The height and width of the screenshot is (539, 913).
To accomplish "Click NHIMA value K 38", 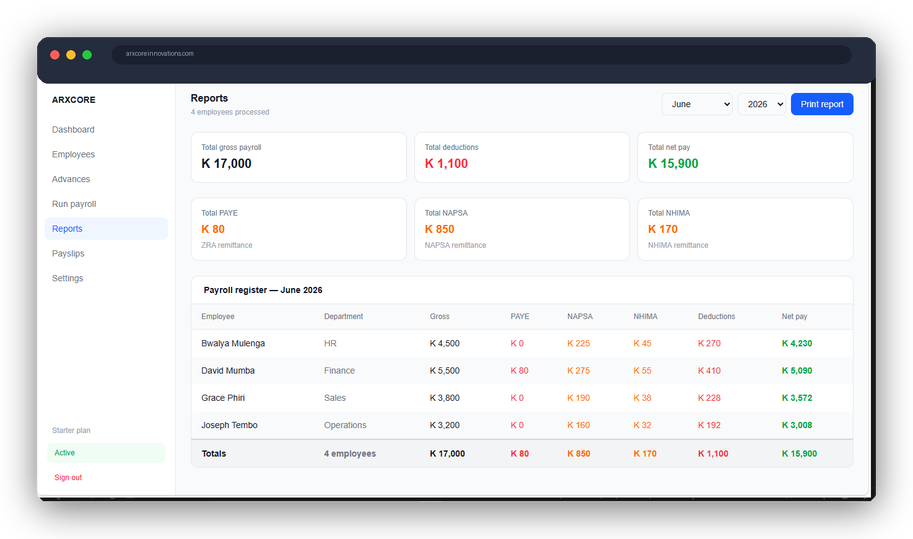I will (642, 398).
